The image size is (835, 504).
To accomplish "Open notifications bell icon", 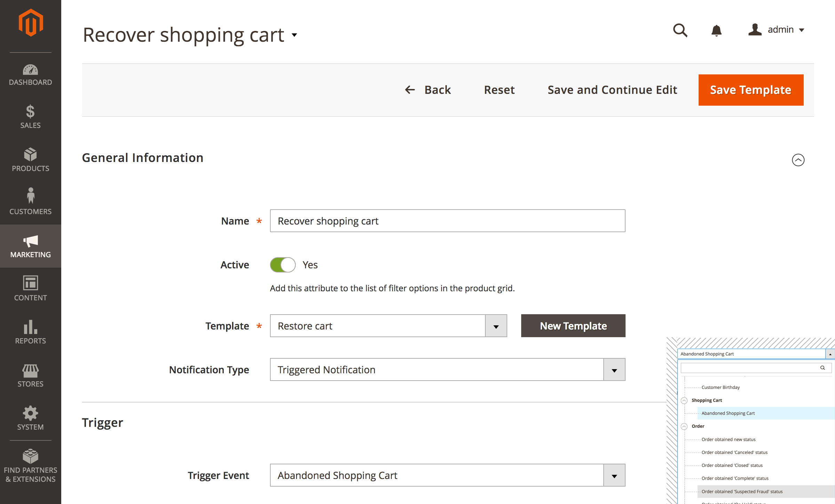I will [x=716, y=31].
